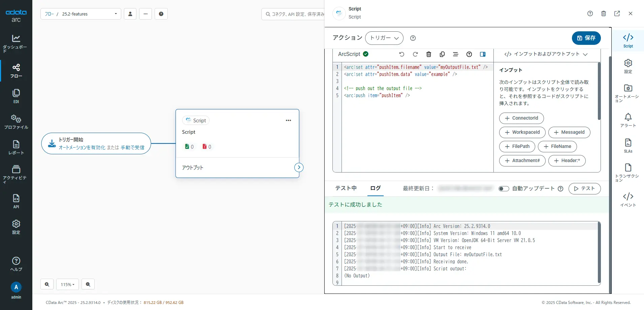Open the トランザクション tab in right rail
644x310 pixels.
coord(628,173)
